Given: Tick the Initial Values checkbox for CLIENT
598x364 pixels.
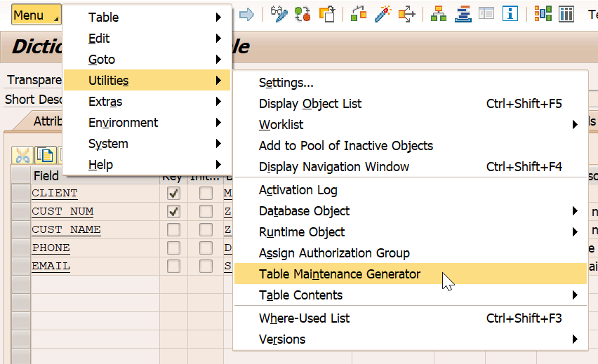Looking at the screenshot, I should [x=206, y=194].
